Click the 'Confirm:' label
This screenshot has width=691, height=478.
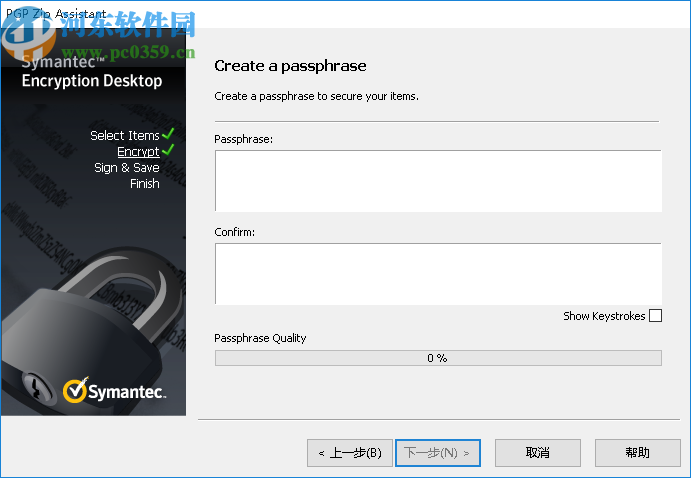tap(234, 232)
